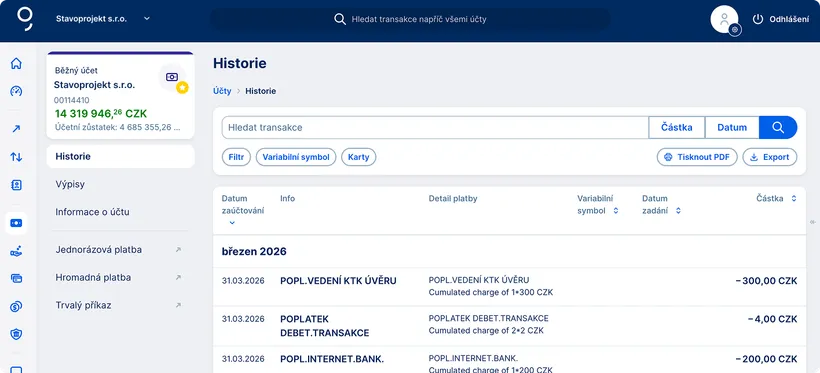Viewport: 820px width, 373px height.
Task: Click the Export button
Action: tap(770, 157)
